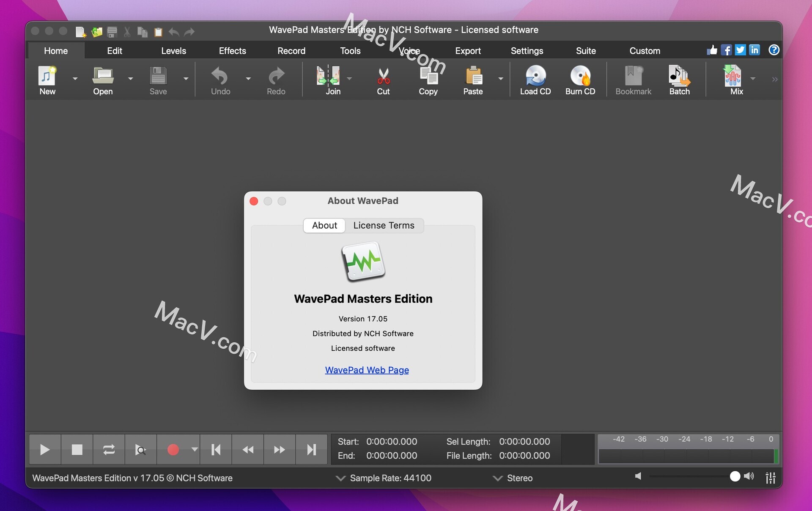Open record options dropdown arrow
The width and height of the screenshot is (812, 511).
195,449
